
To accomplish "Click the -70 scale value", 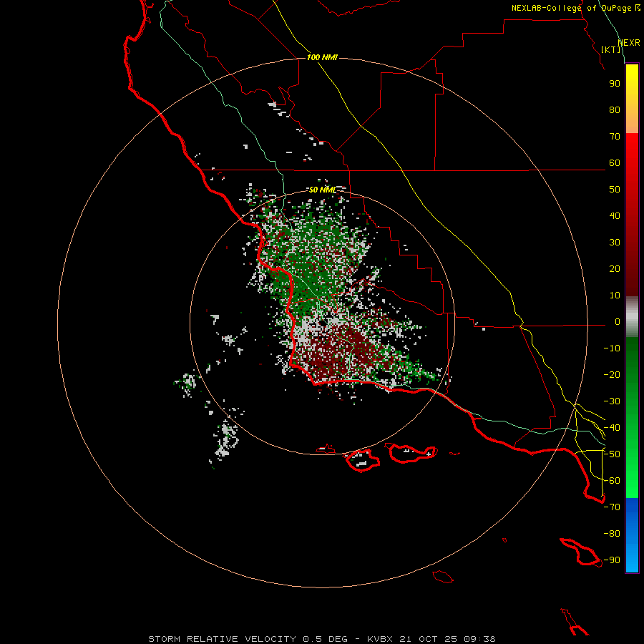I will coord(612,507).
